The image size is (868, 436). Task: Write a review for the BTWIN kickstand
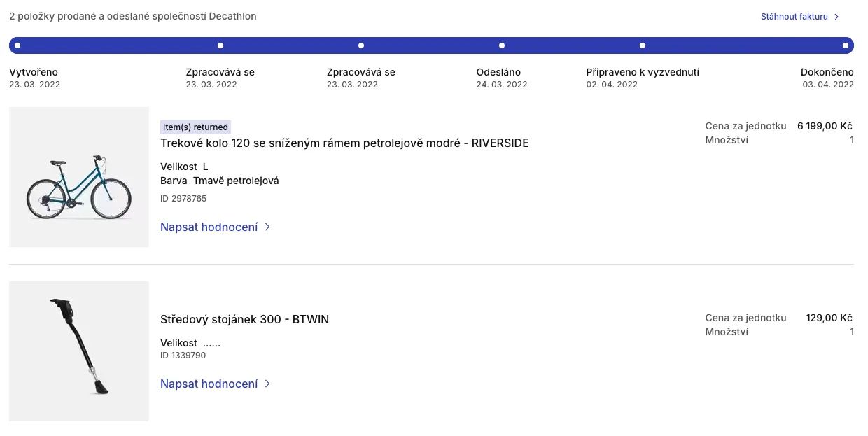pyautogui.click(x=209, y=384)
